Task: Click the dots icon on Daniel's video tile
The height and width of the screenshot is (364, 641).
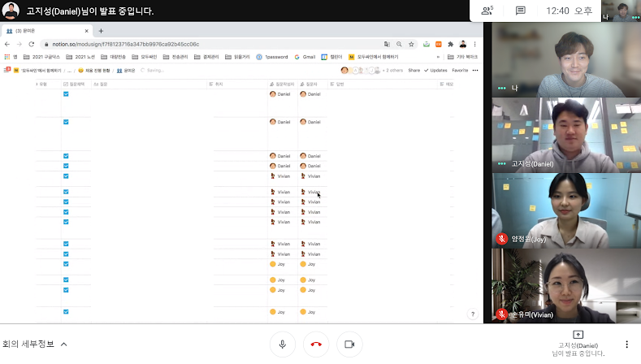Action: [501, 163]
